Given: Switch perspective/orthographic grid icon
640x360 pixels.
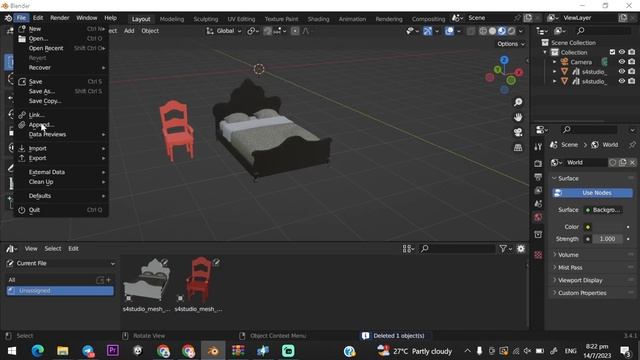Looking at the screenshot, I should pos(518,147).
